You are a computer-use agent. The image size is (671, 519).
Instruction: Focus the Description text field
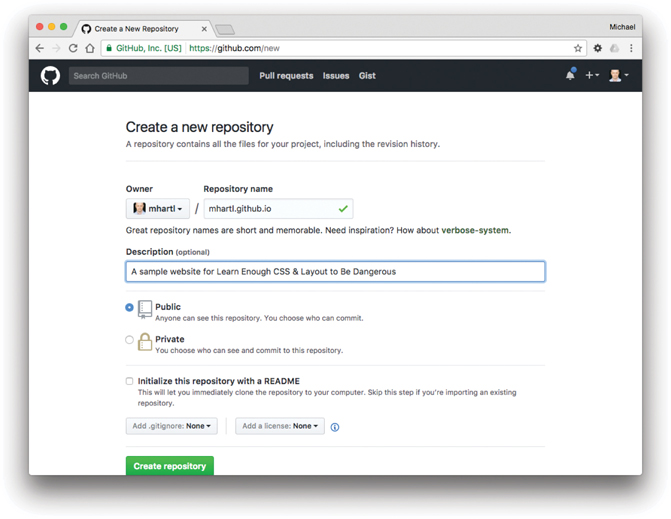pos(335,271)
